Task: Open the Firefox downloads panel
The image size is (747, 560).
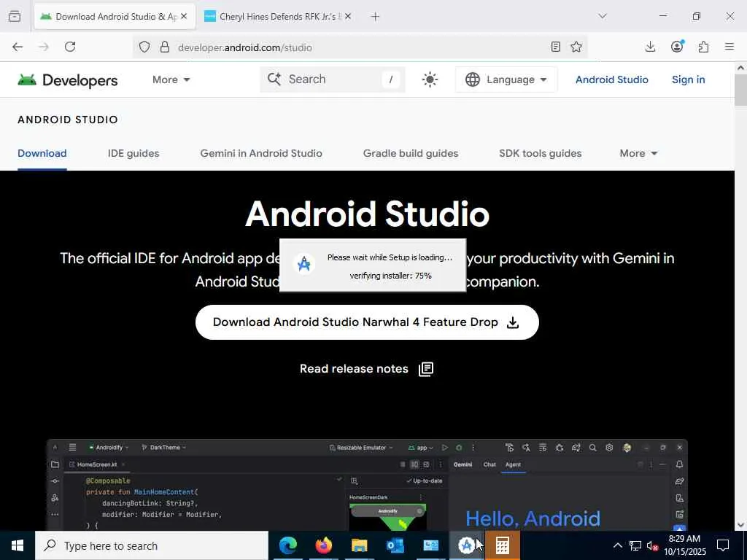Action: pyautogui.click(x=650, y=47)
